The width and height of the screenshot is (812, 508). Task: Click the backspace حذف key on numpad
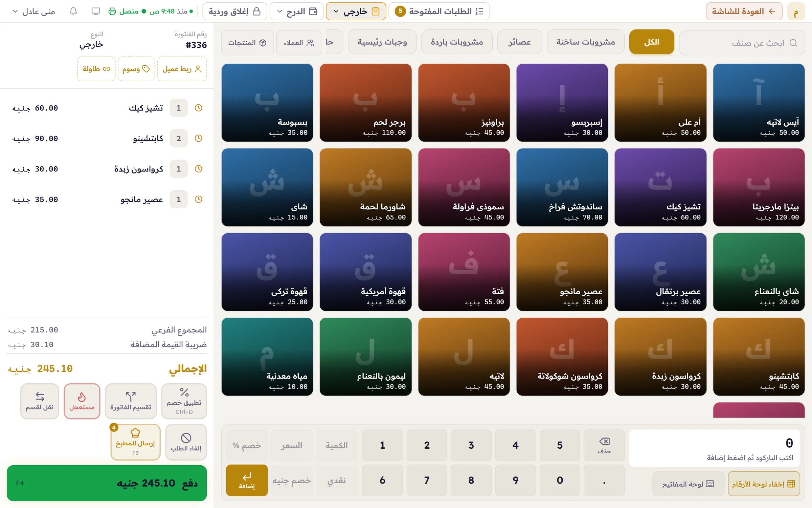click(x=604, y=445)
